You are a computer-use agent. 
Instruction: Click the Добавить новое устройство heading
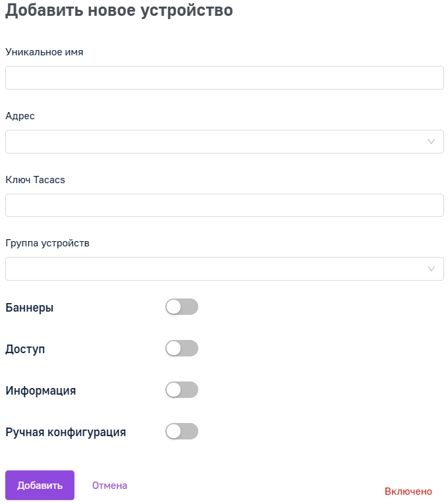[119, 11]
